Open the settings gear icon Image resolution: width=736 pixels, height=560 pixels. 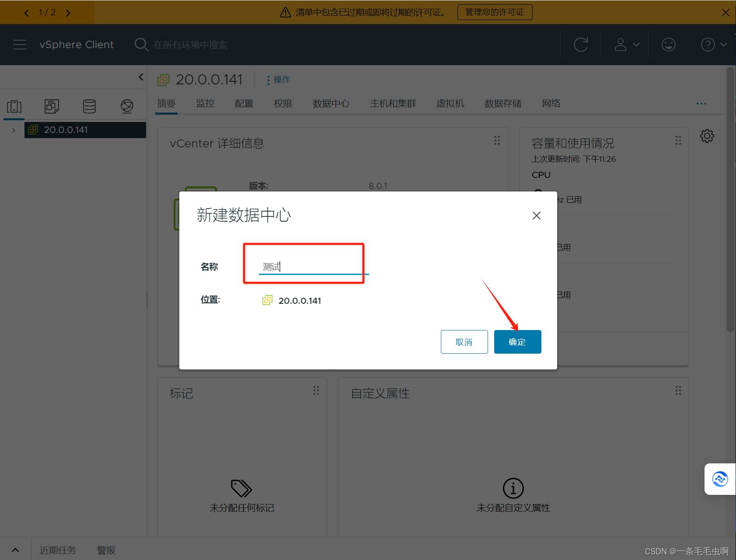point(707,136)
